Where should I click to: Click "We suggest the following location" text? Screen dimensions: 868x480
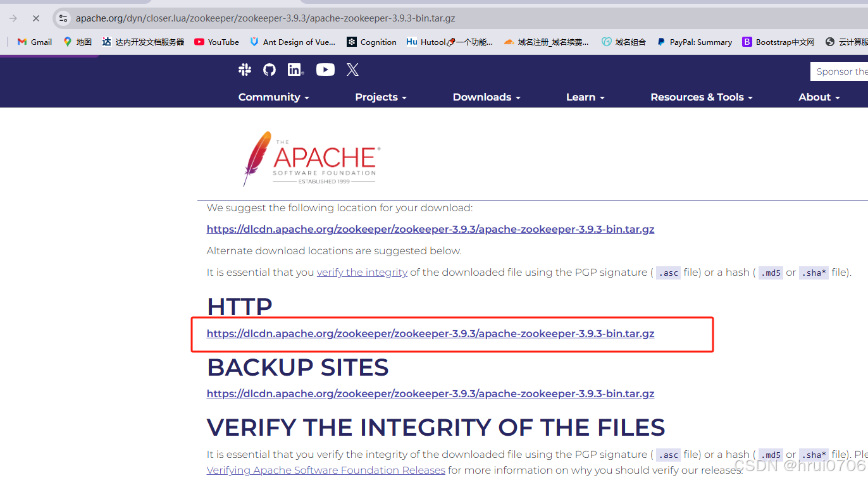(340, 208)
